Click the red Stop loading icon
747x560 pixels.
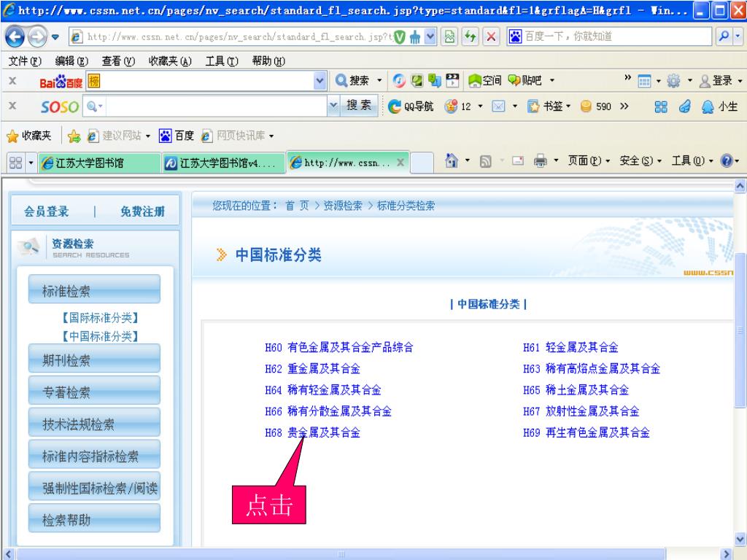coord(491,36)
